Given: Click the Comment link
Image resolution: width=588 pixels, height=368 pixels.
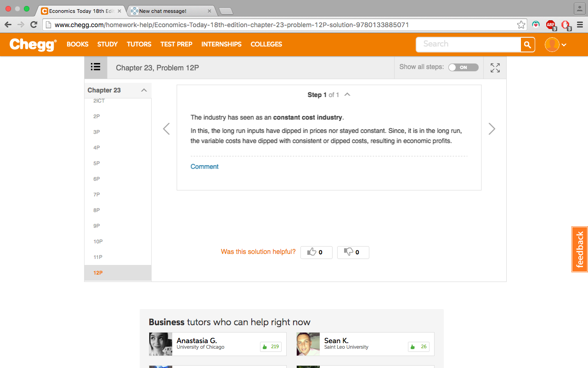Looking at the screenshot, I should pyautogui.click(x=204, y=167).
